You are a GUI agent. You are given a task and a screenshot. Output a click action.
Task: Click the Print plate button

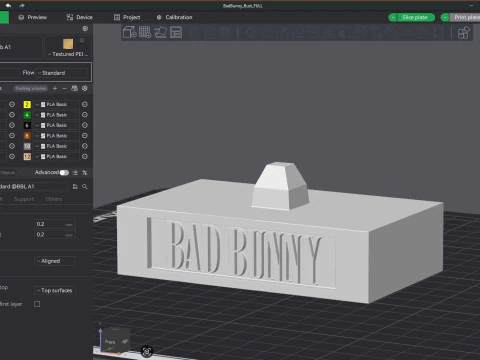(465, 17)
